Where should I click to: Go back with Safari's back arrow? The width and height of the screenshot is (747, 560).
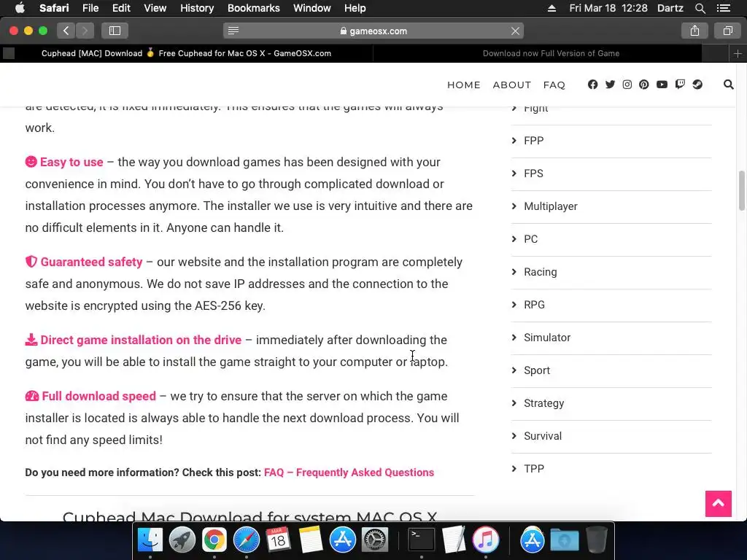[x=66, y=31]
